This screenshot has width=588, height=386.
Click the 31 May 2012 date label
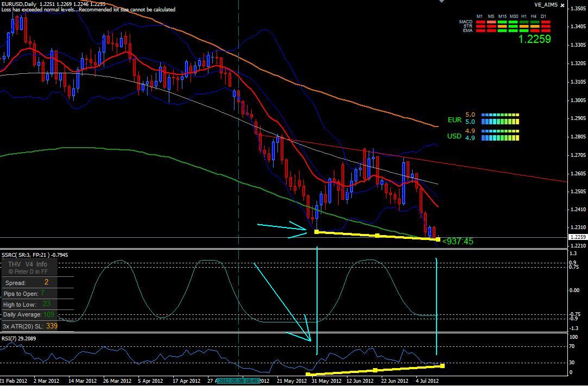326,381
